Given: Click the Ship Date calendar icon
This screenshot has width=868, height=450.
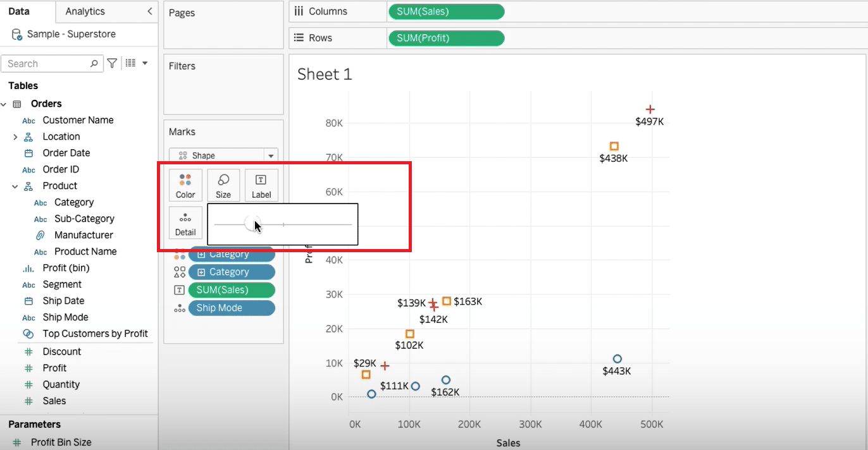Looking at the screenshot, I should [28, 301].
